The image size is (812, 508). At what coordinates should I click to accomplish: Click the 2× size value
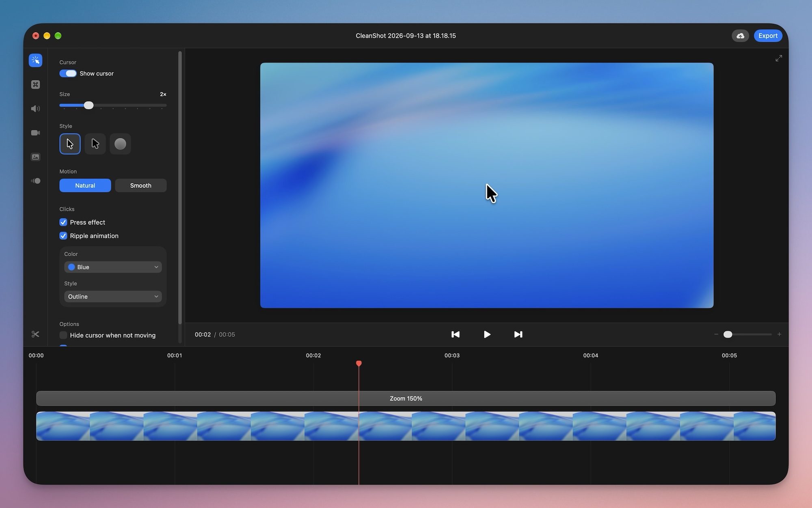pos(163,94)
